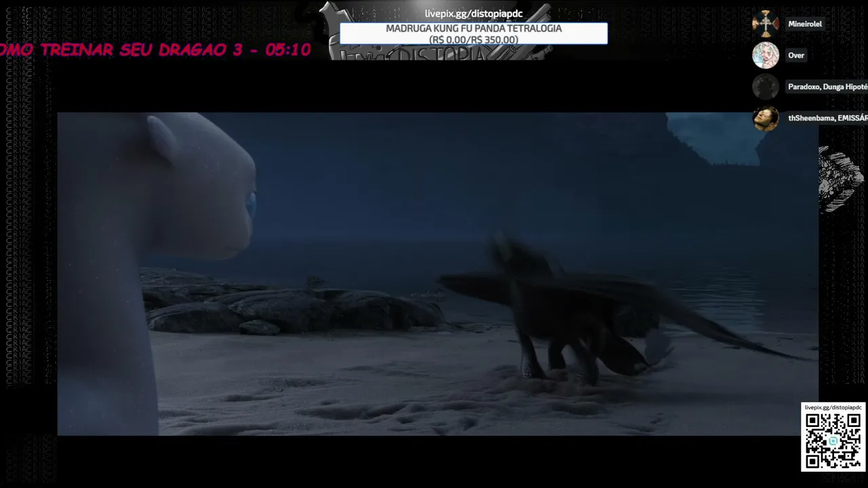Image resolution: width=868 pixels, height=488 pixels.
Task: Select the username Over
Action: tap(796, 56)
